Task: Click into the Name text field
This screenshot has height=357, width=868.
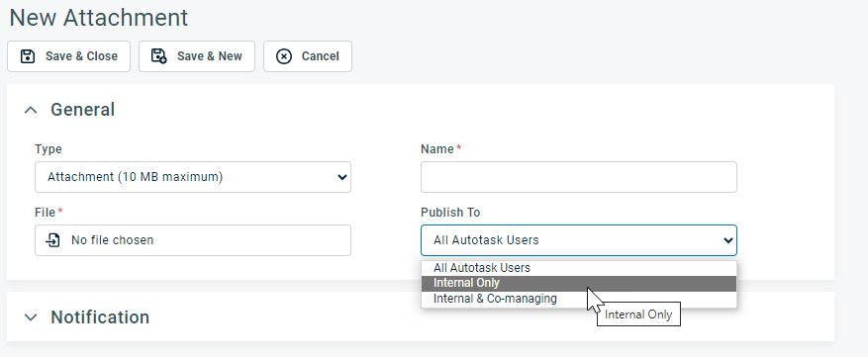Action: tap(578, 177)
